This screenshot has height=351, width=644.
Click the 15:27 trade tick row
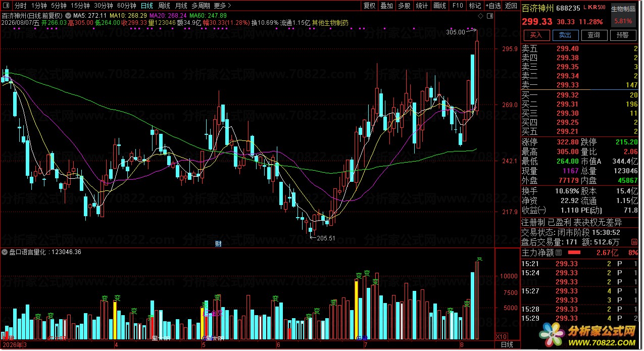(580, 291)
